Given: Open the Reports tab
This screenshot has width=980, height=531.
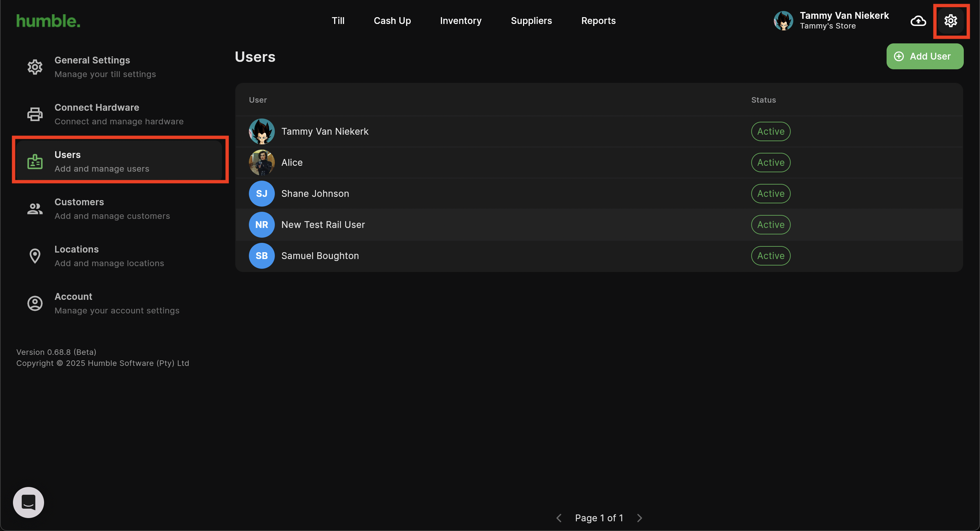Looking at the screenshot, I should [x=599, y=21].
